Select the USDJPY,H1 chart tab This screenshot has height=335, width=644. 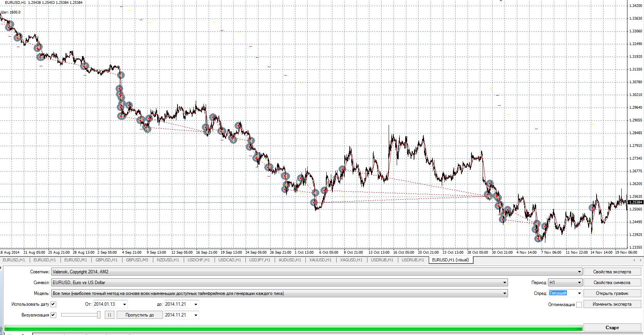(x=259, y=260)
